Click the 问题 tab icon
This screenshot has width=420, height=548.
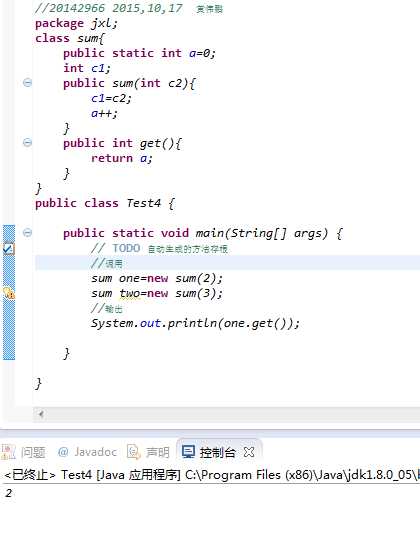(8, 452)
